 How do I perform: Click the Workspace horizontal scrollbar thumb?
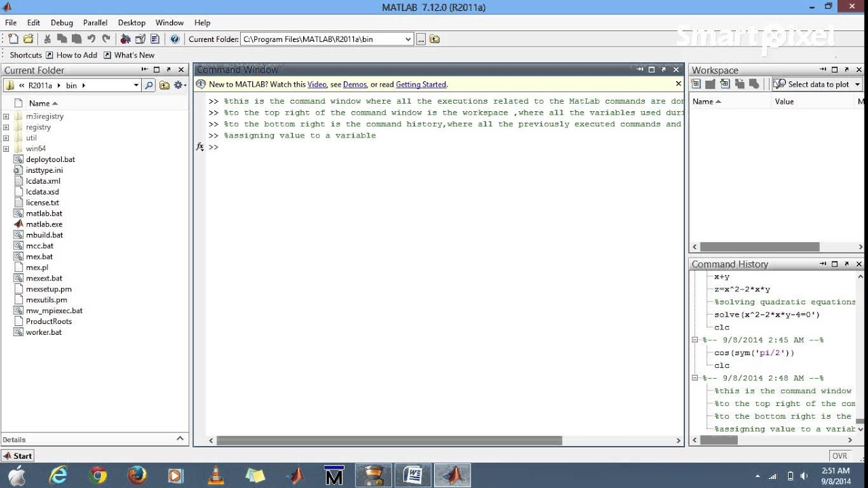pyautogui.click(x=759, y=247)
